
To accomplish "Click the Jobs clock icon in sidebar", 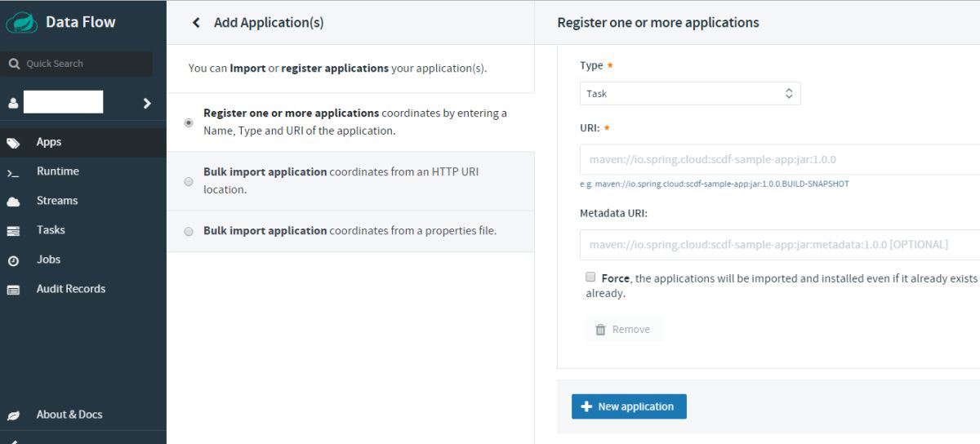I will (13, 260).
